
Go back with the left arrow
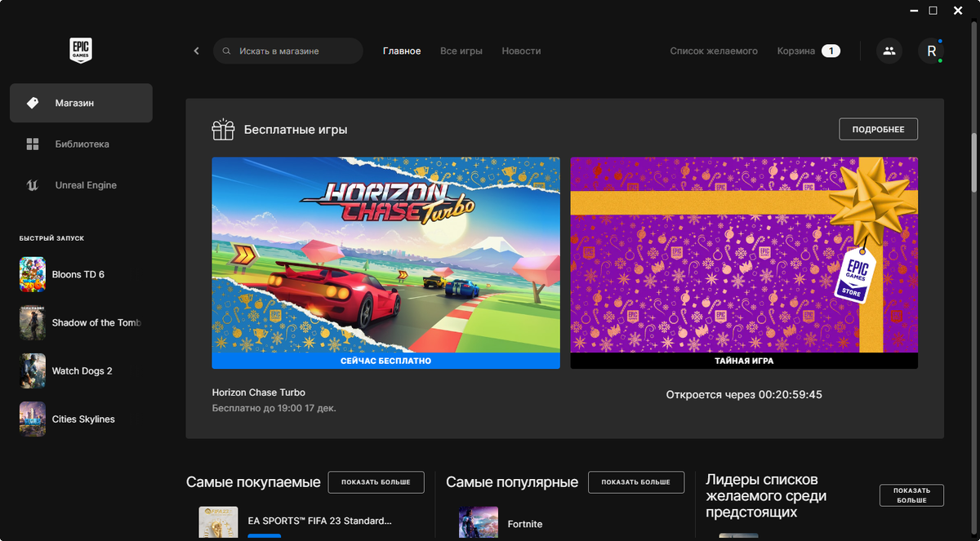tap(196, 51)
